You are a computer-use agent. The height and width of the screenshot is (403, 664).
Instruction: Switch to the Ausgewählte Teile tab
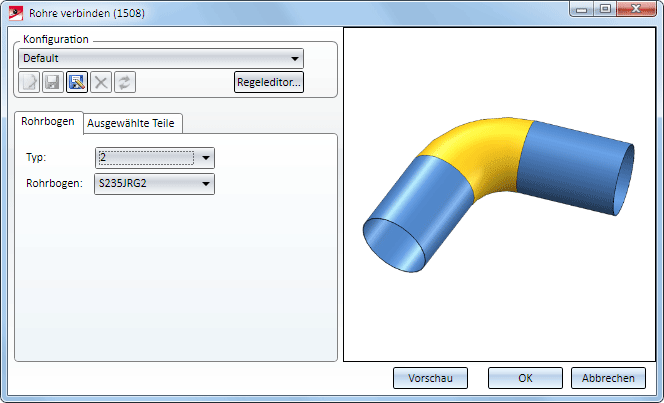click(x=131, y=123)
